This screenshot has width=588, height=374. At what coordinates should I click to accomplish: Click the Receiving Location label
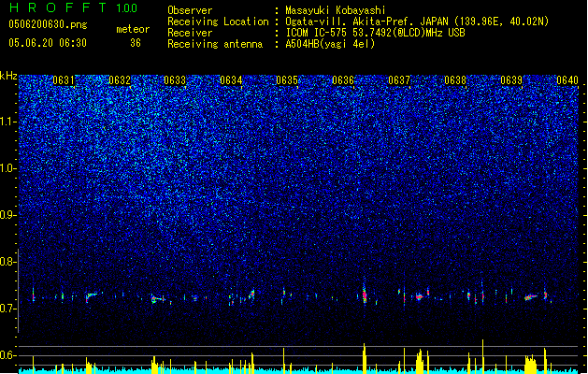click(x=218, y=22)
